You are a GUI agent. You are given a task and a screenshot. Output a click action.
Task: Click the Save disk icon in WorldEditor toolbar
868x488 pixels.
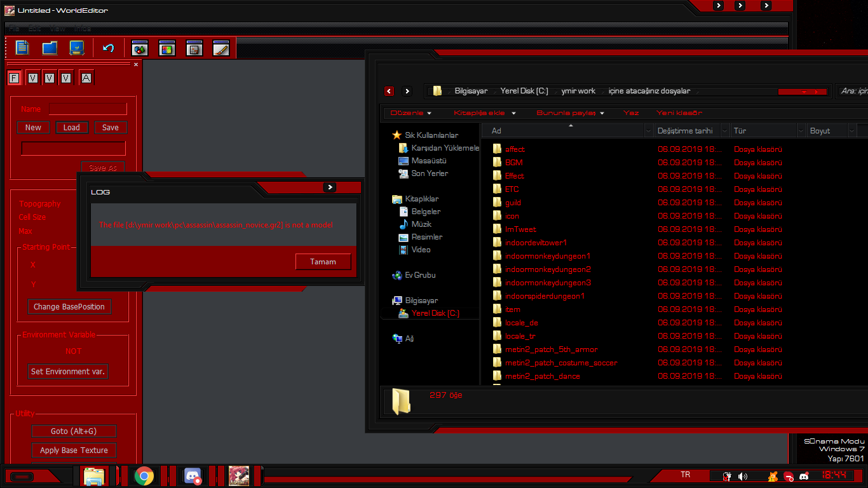(x=77, y=48)
